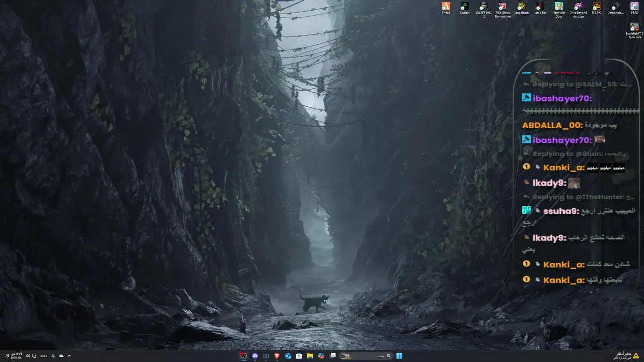Open Outlook from the taskbar
The image size is (644, 362).
288,356
